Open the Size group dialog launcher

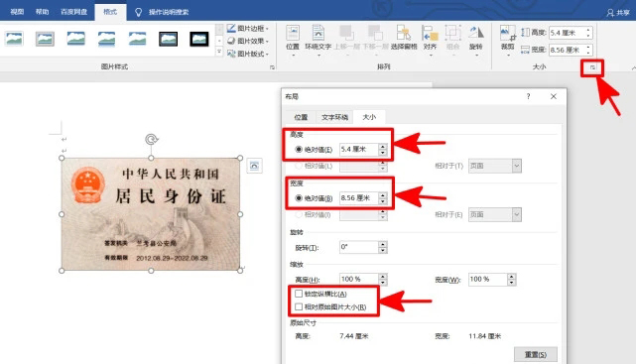tap(592, 67)
